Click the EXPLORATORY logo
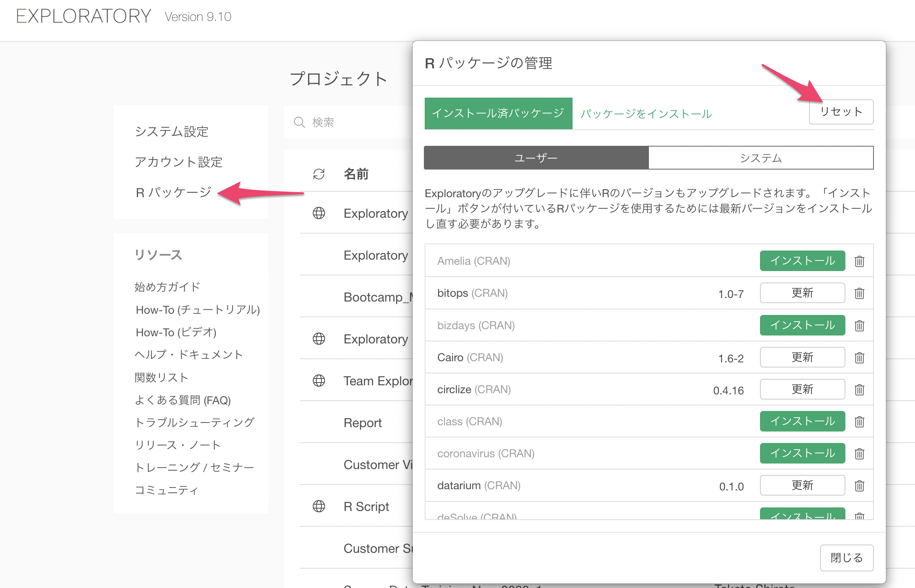The width and height of the screenshot is (915, 588). [83, 16]
